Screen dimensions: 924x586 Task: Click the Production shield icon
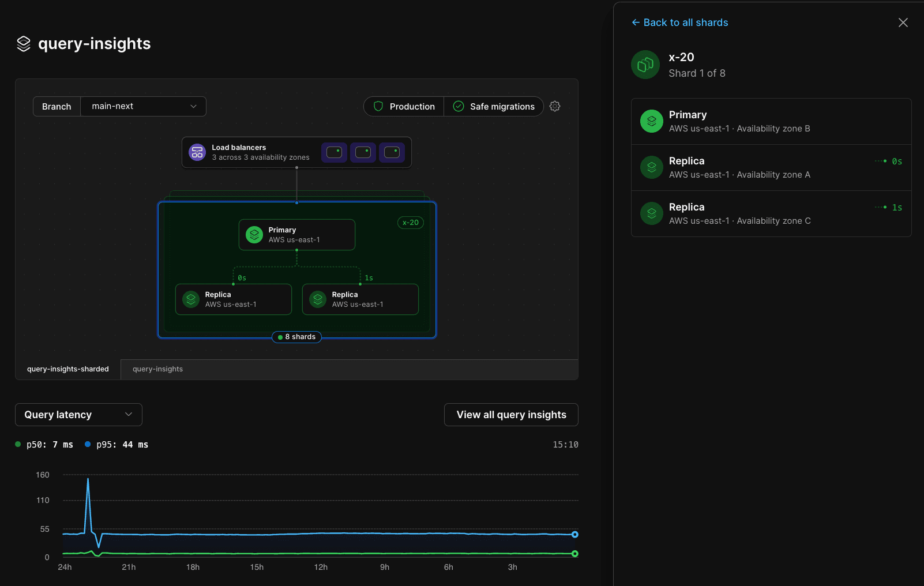[378, 106]
